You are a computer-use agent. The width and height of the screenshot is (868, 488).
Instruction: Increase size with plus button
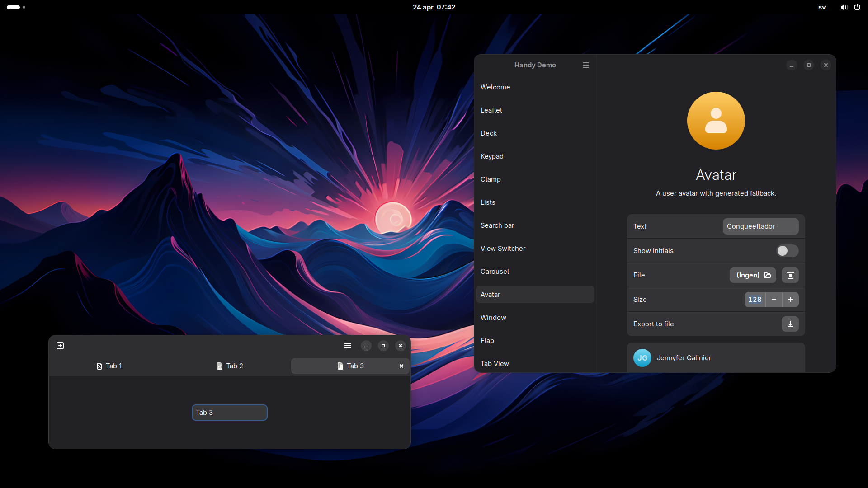791,300
